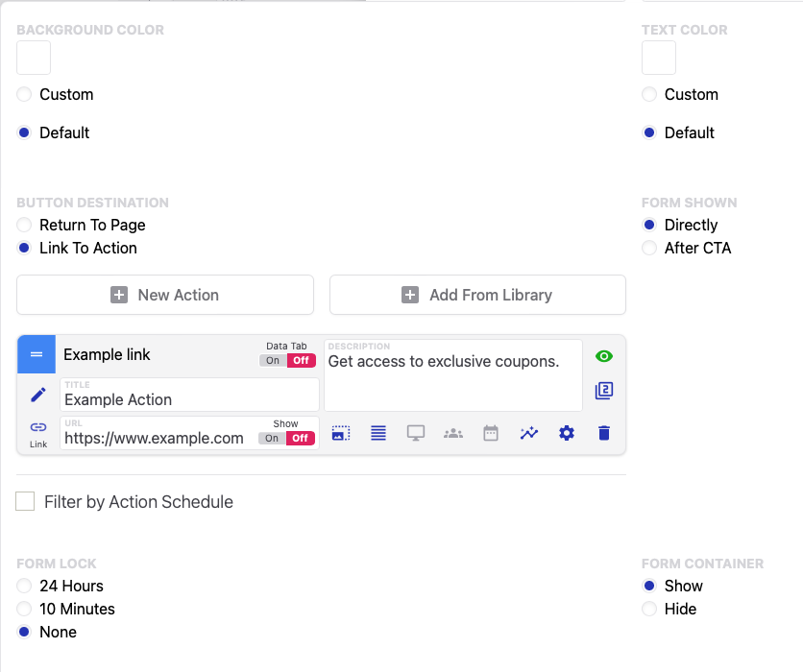Toggle the Data Tab On/Off switch
Screen dimensions: 803x672
coord(287,360)
